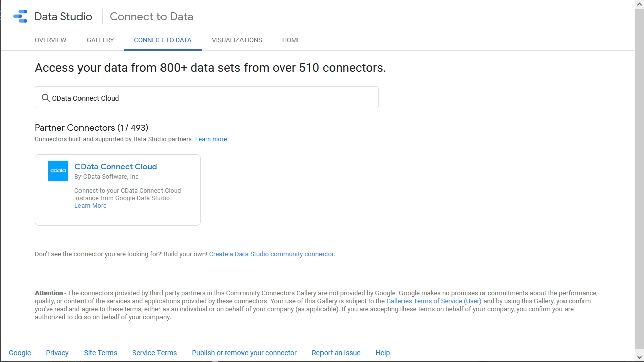The height and width of the screenshot is (362, 644).
Task: Click Learn More on the CData card
Action: pyautogui.click(x=90, y=205)
